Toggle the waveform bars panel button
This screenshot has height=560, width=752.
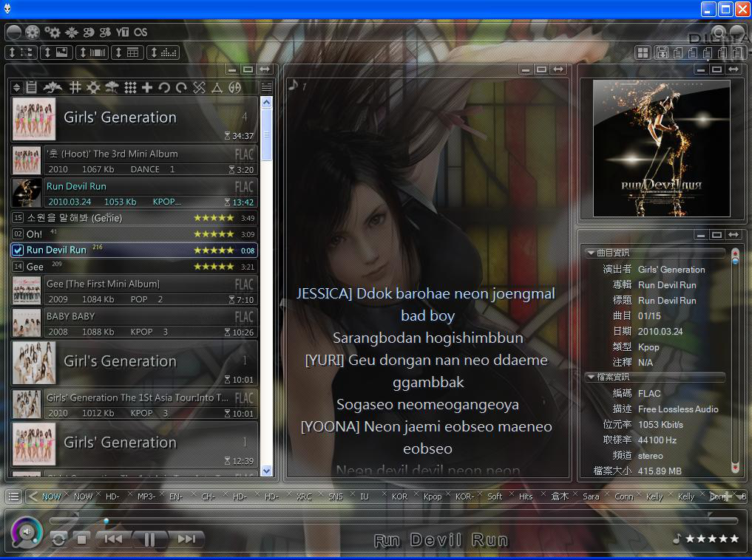point(92,52)
